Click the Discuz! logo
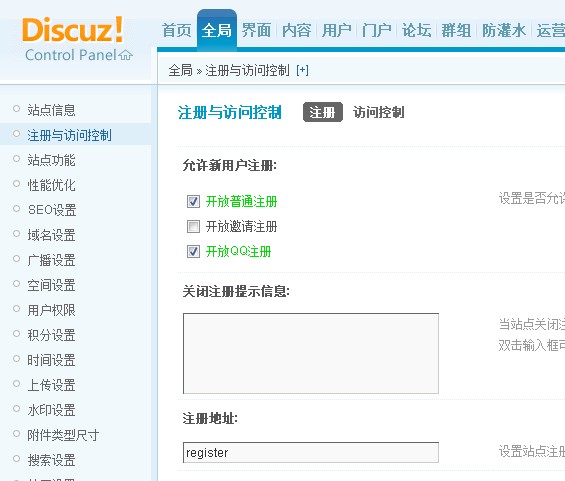Screen dimensions: 565x481 coord(72,30)
